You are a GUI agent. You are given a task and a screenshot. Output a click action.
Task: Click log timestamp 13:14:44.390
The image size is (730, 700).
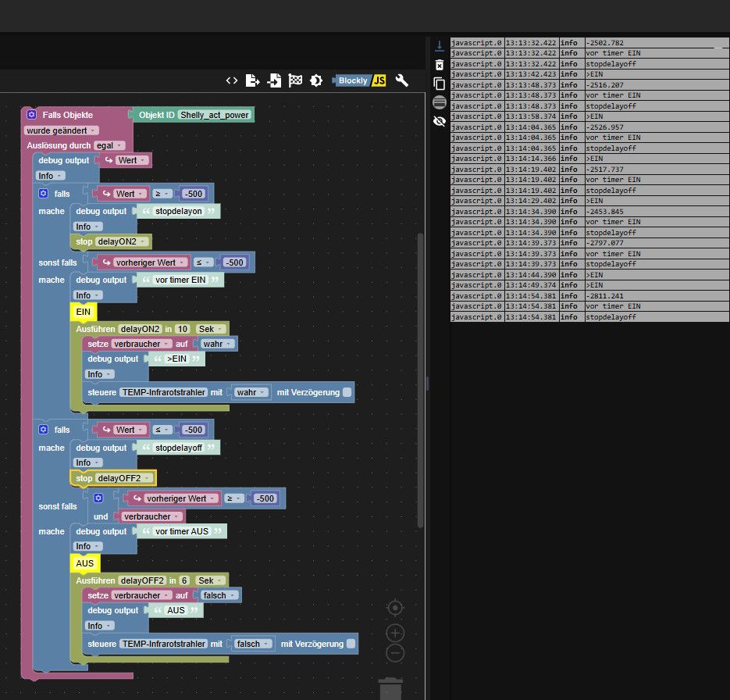click(531, 275)
